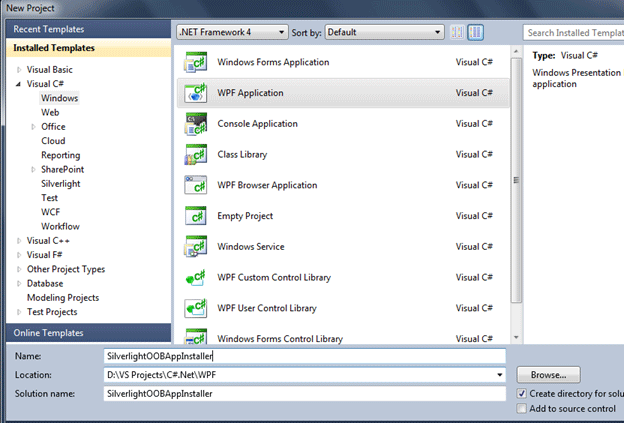Select the Installed Templates section
624x423 pixels.
(88, 48)
